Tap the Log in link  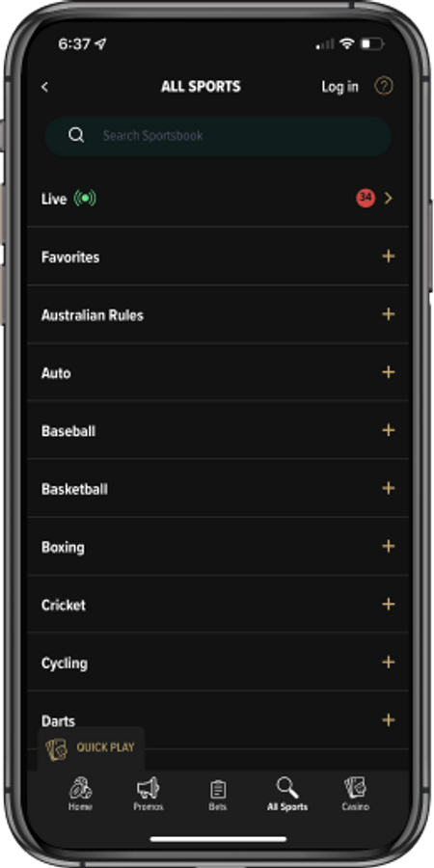(x=339, y=87)
